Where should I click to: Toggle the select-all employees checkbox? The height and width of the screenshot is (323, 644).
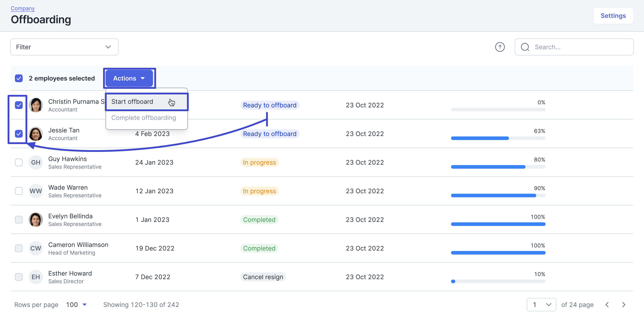tap(19, 78)
